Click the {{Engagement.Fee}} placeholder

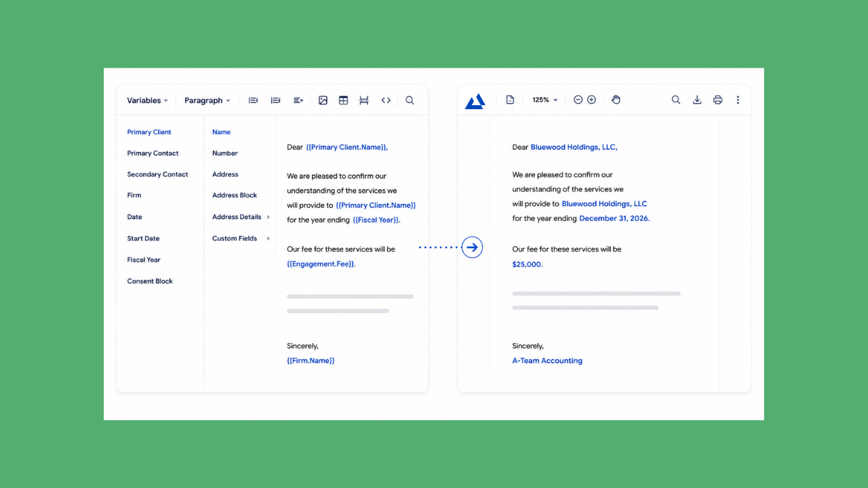click(x=321, y=264)
